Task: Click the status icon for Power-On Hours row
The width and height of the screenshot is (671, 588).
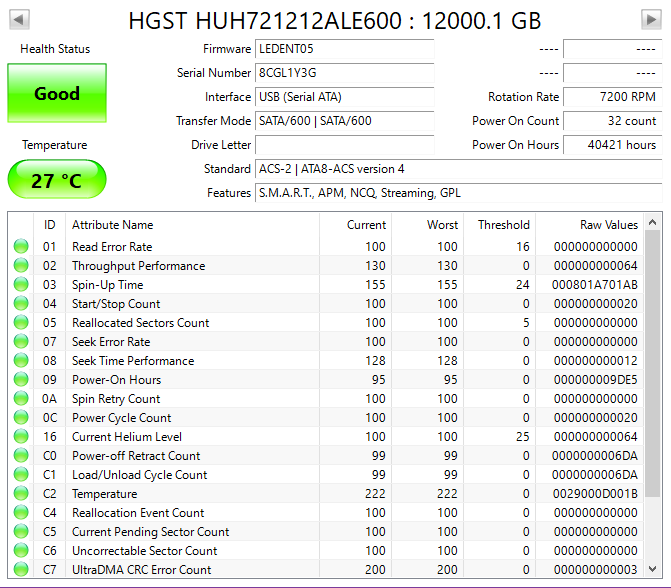Action: pyautogui.click(x=20, y=380)
